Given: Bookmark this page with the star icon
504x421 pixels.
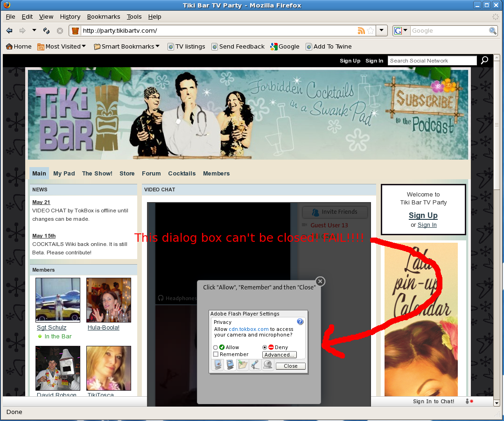Looking at the screenshot, I should [x=371, y=31].
